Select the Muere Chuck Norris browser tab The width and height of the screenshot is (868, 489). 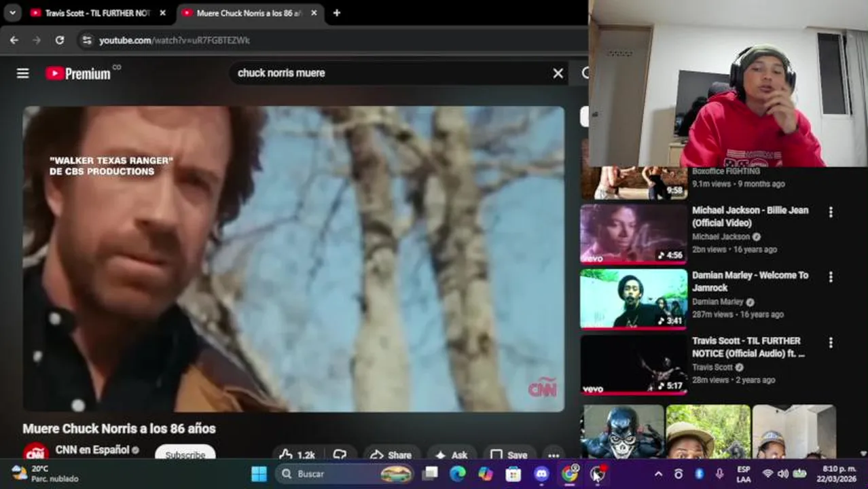pyautogui.click(x=249, y=13)
